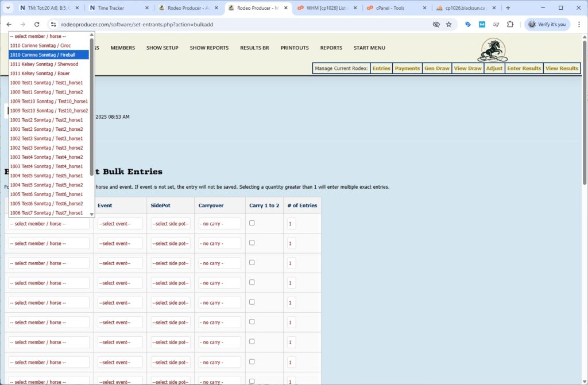This screenshot has height=385, width=588.
Task: Open the first row's select event dropdown
Action: point(120,224)
